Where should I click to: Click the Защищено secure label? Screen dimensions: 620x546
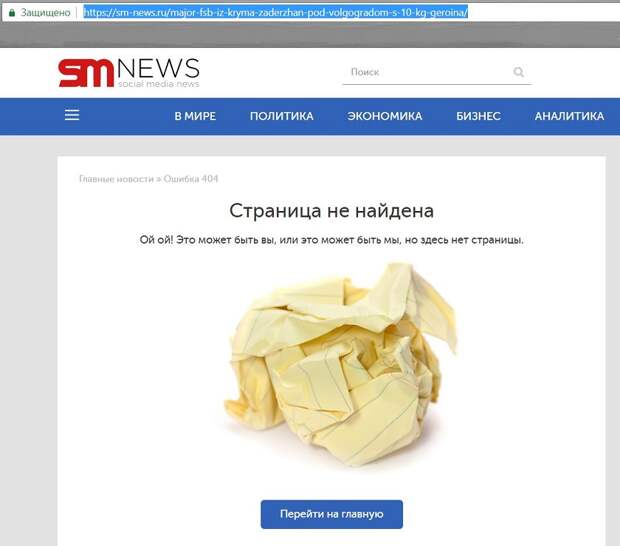(45, 13)
